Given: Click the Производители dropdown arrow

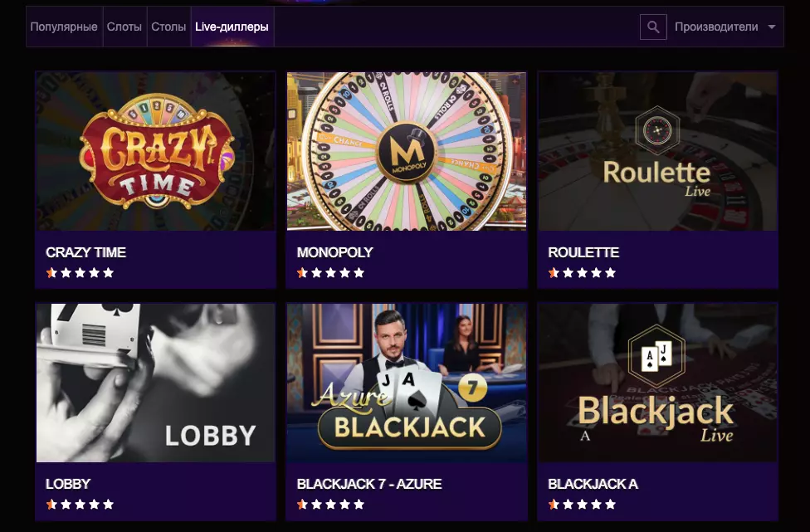Looking at the screenshot, I should (x=772, y=27).
